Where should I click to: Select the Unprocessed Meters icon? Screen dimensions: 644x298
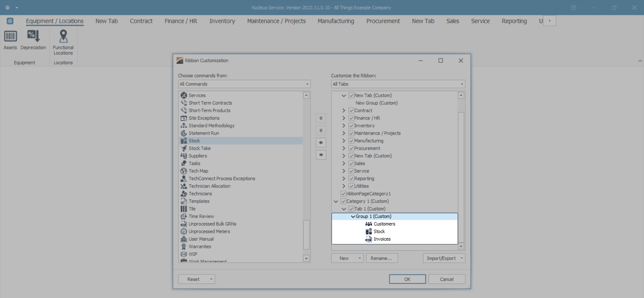[x=184, y=231]
